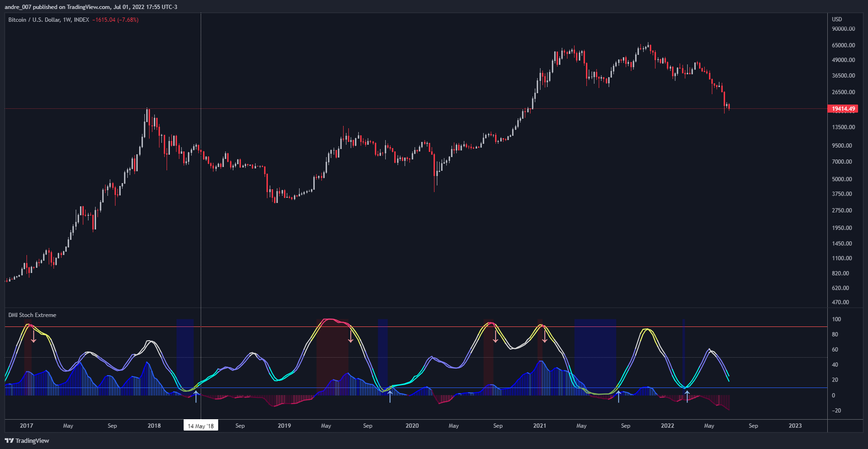This screenshot has width=868, height=449.
Task: Click the indicator scale value 60
Action: (x=835, y=350)
